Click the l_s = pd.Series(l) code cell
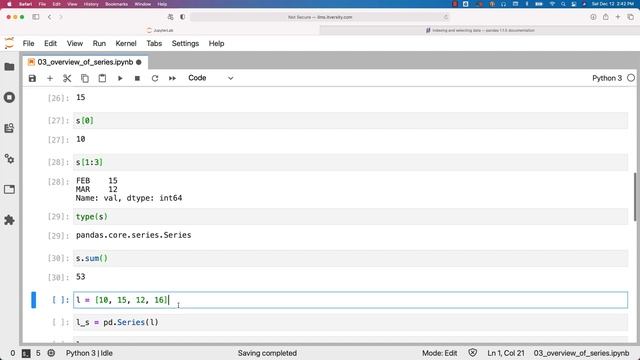Screen dimensions: 640x360 click(350, 322)
